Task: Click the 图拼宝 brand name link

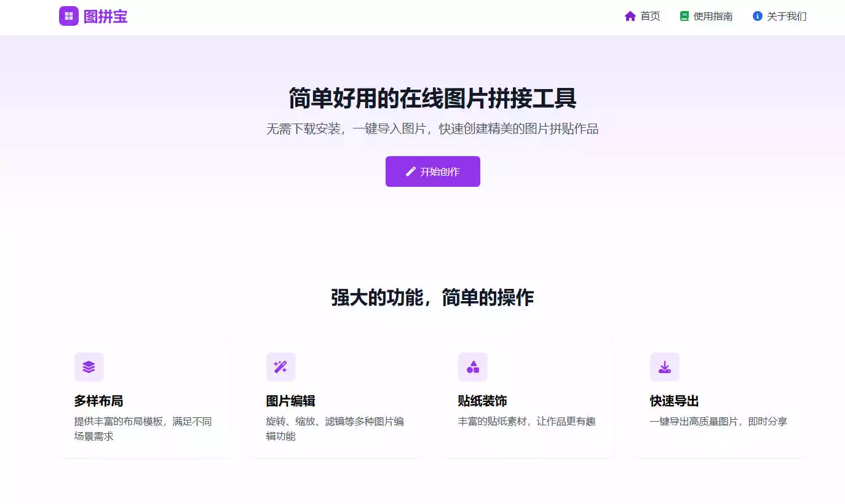Action: (x=105, y=17)
